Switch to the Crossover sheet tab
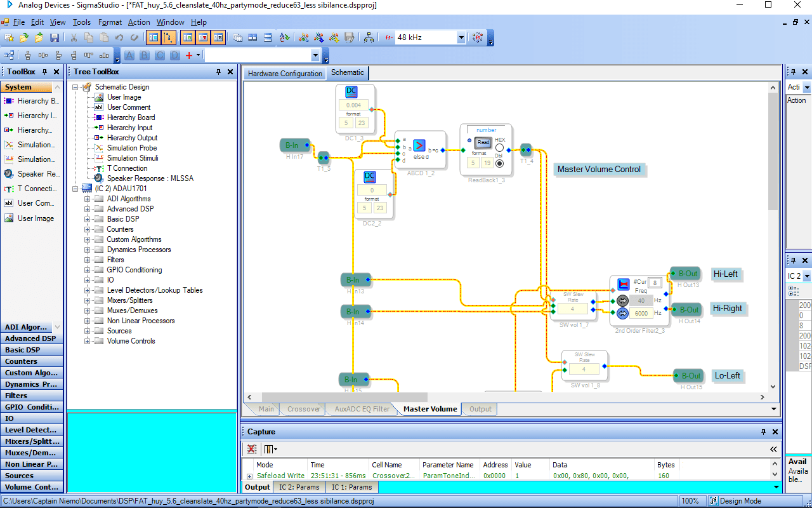 303,409
